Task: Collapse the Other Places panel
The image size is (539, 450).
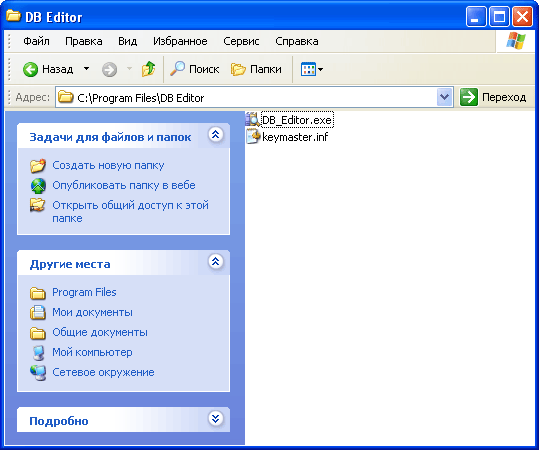Action: coord(216,262)
